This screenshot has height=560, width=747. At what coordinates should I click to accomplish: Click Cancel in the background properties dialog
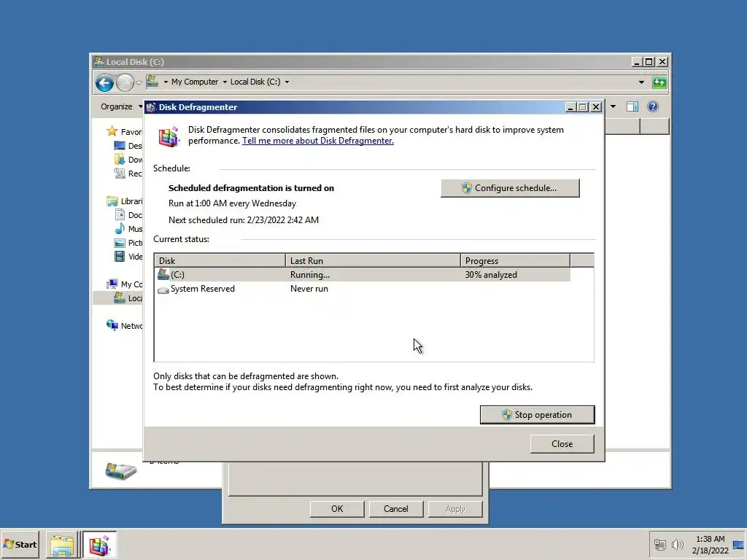(x=396, y=509)
